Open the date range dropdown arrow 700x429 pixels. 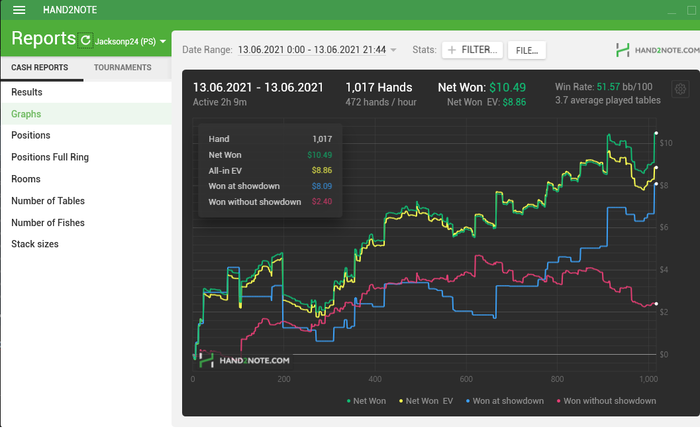(393, 50)
